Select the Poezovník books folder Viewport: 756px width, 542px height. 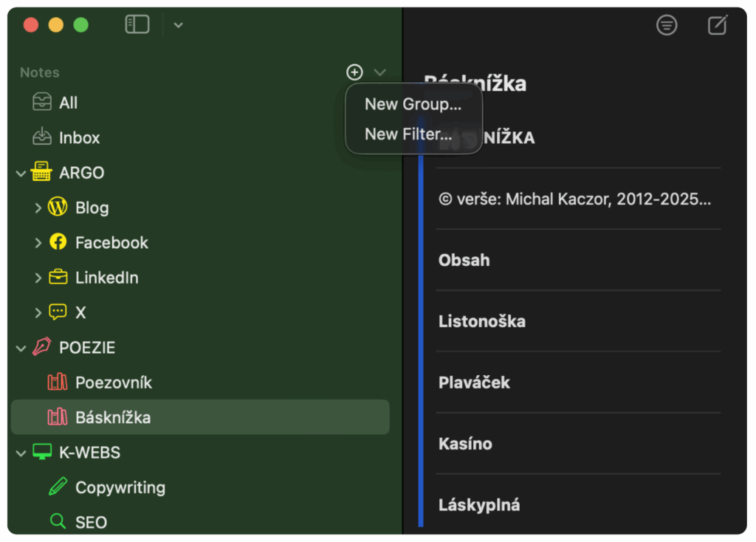tap(113, 383)
